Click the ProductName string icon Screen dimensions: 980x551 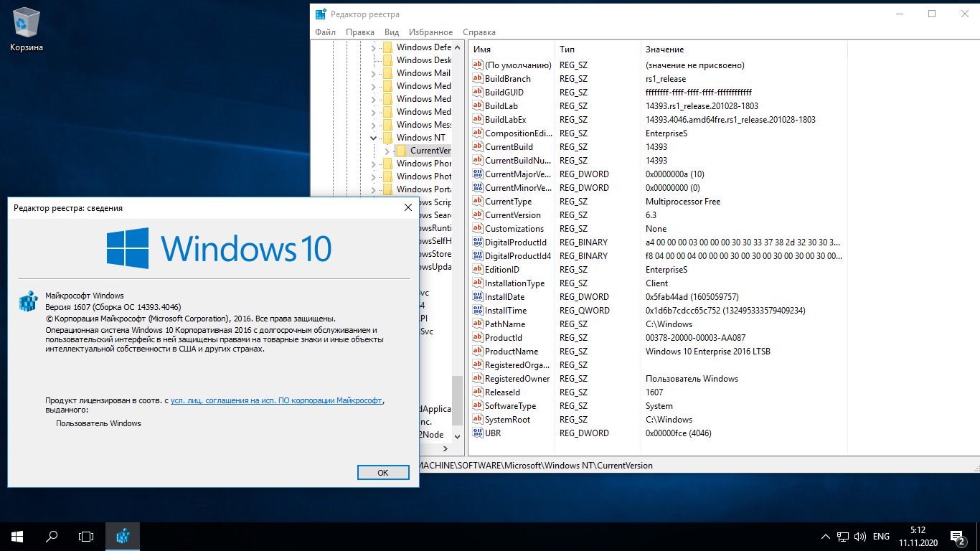tap(478, 352)
